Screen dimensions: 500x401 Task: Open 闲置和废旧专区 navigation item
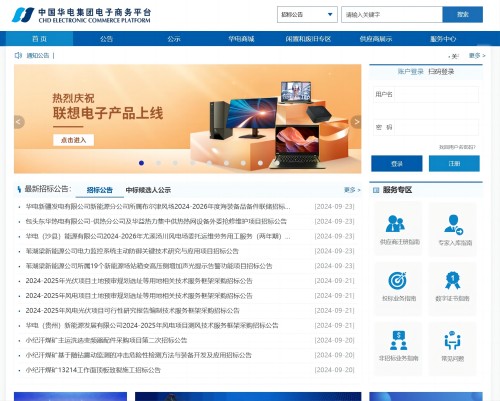point(308,39)
